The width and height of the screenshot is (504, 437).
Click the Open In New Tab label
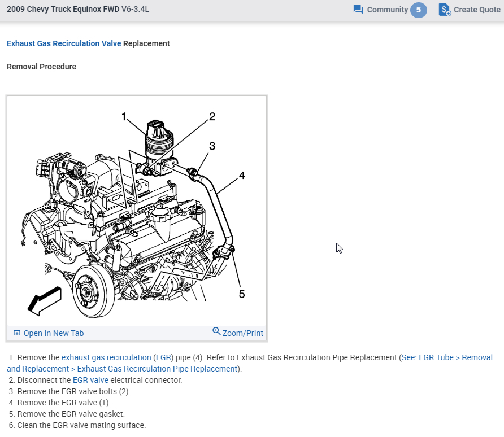pos(53,333)
